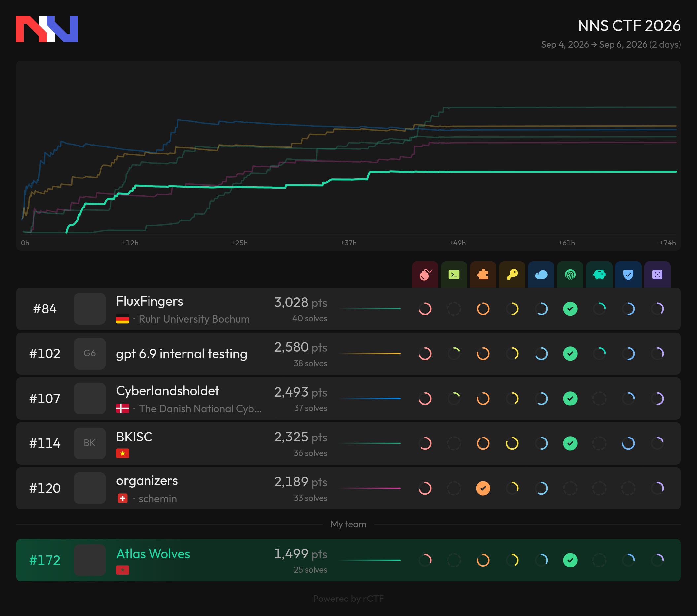This screenshot has width=697, height=616.
Task: Click the terminal category icon
Action: 454,275
